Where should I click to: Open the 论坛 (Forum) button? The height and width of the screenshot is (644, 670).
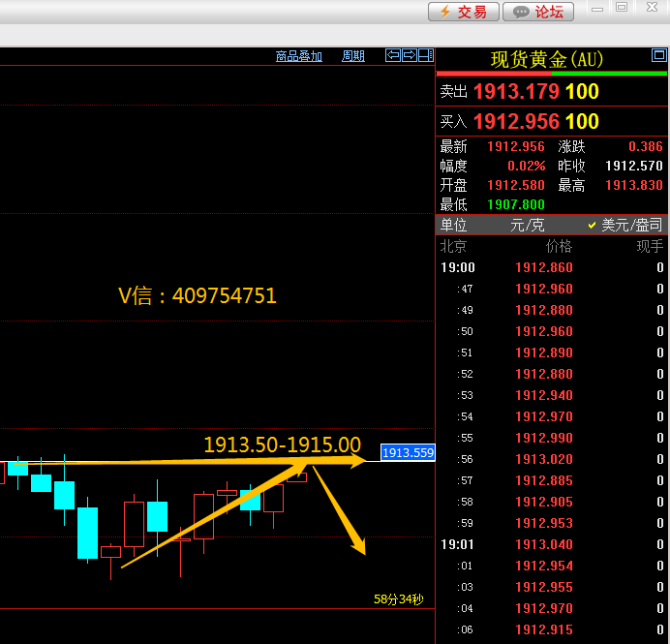click(x=538, y=12)
